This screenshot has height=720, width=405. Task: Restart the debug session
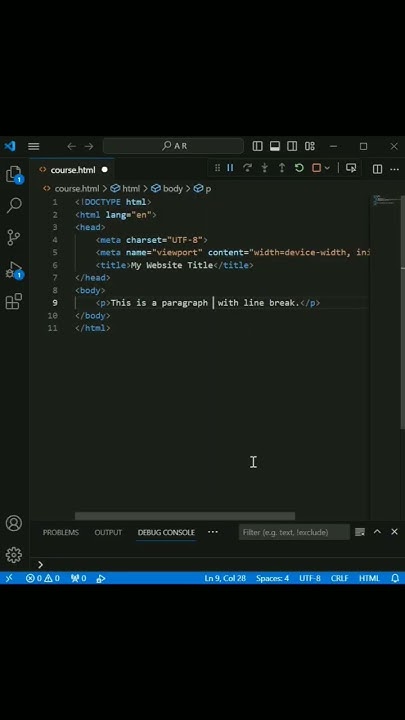click(x=299, y=168)
